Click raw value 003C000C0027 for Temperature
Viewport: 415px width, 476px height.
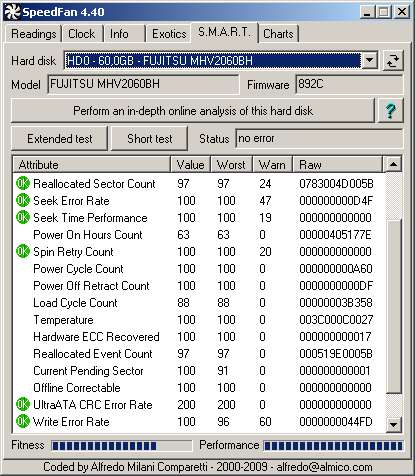point(336,319)
